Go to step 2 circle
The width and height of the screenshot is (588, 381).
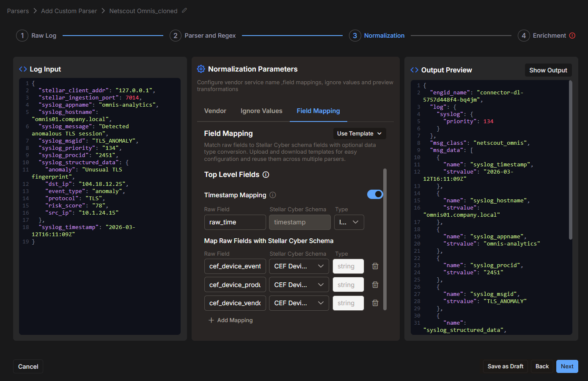(x=176, y=36)
